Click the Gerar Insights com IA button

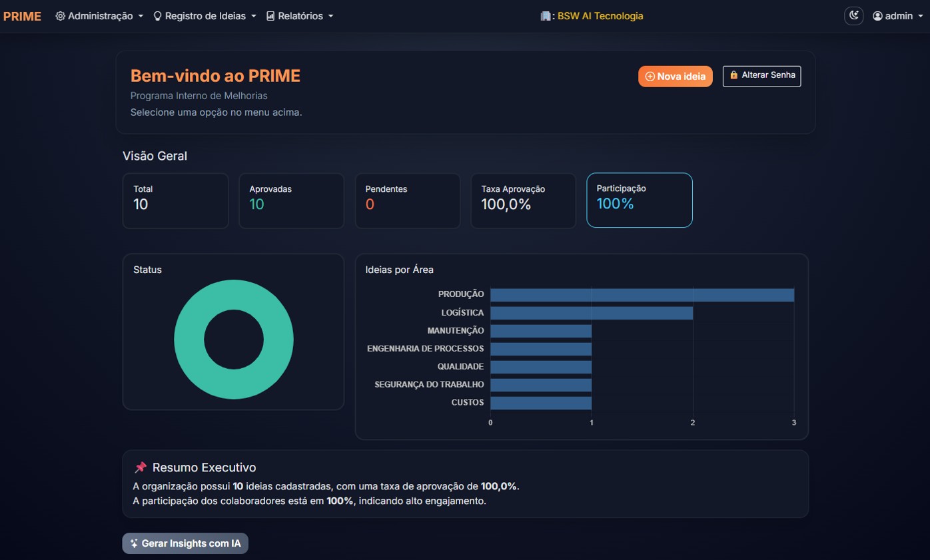coord(185,543)
